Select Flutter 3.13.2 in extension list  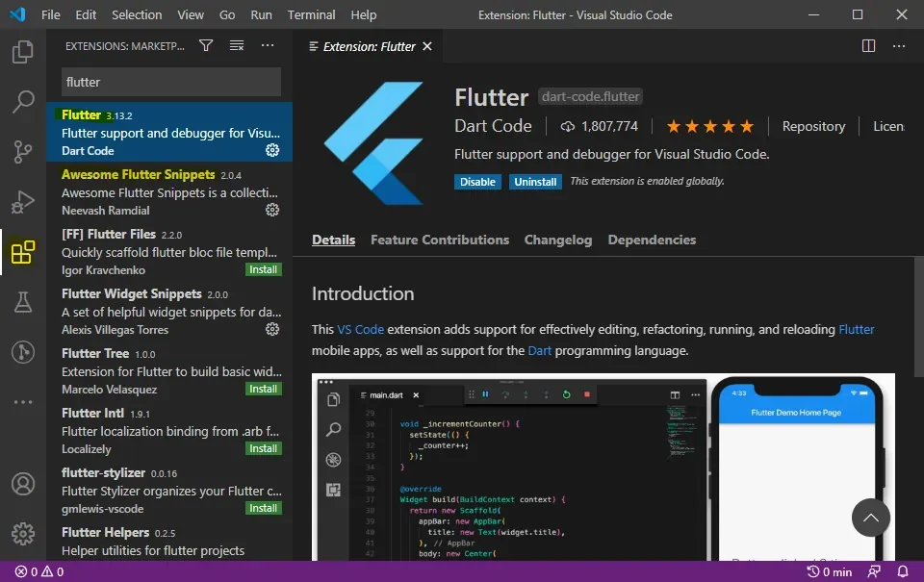coord(169,133)
